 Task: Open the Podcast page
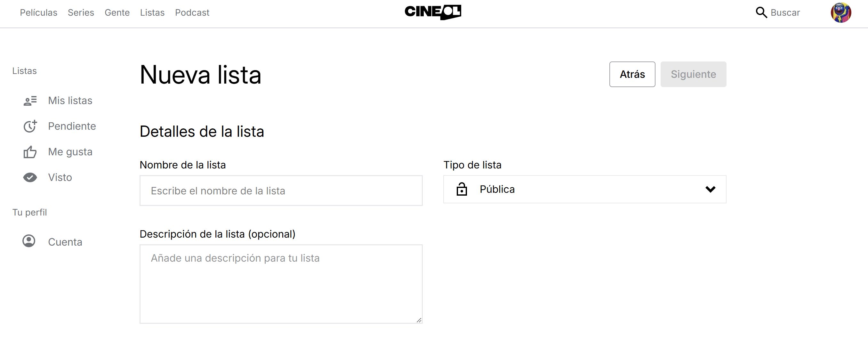[x=192, y=12]
